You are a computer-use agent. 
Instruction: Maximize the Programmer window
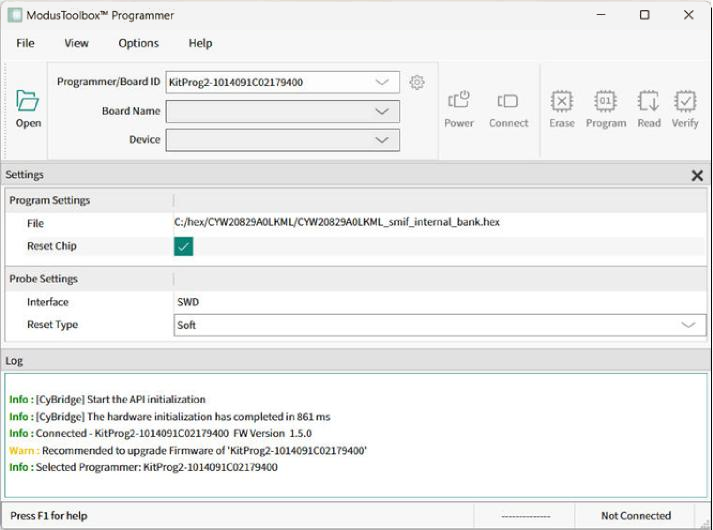[644, 15]
